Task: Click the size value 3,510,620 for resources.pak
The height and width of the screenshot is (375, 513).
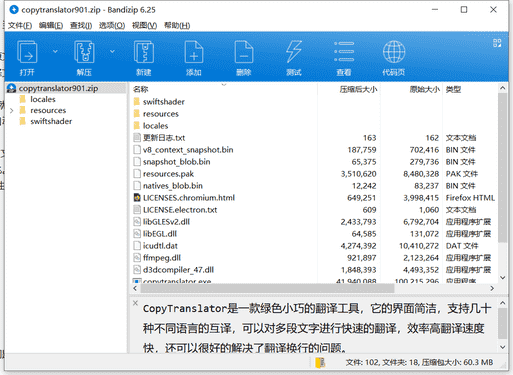Action: 358,174
